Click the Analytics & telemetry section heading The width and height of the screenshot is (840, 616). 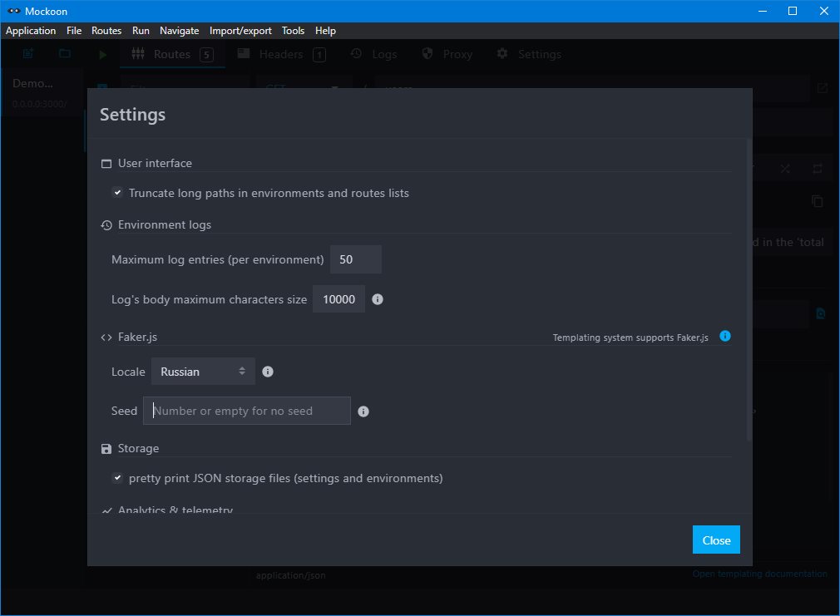tap(175, 510)
